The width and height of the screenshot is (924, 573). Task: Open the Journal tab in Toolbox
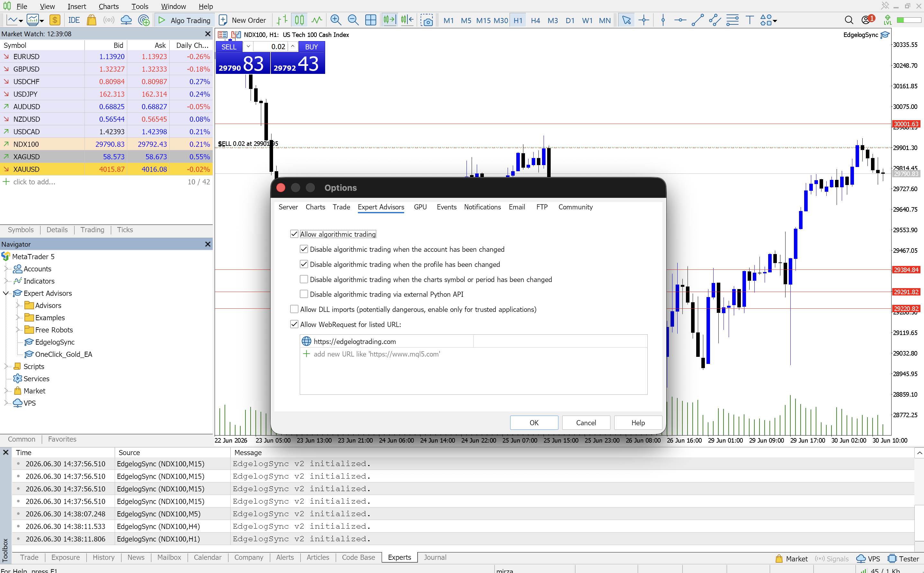pyautogui.click(x=435, y=557)
